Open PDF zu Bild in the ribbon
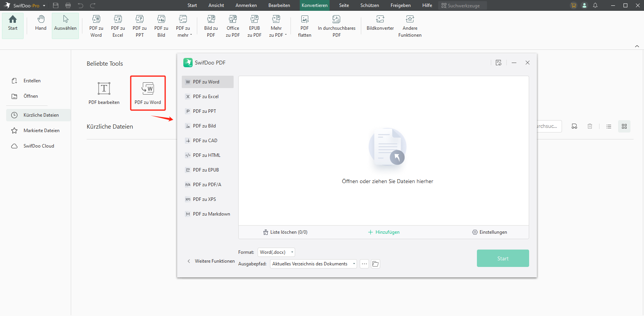This screenshot has width=644, height=316. [161, 26]
